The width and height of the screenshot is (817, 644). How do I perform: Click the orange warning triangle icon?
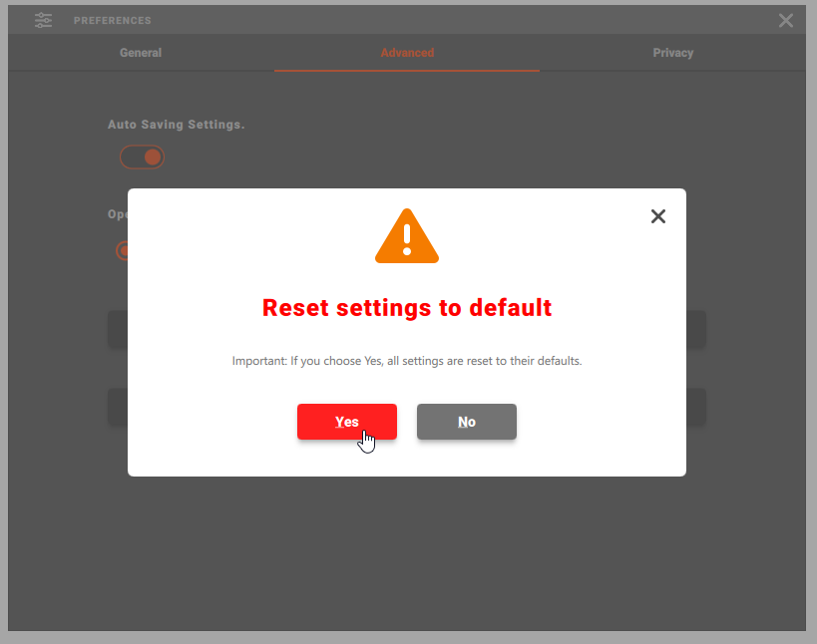pos(407,237)
